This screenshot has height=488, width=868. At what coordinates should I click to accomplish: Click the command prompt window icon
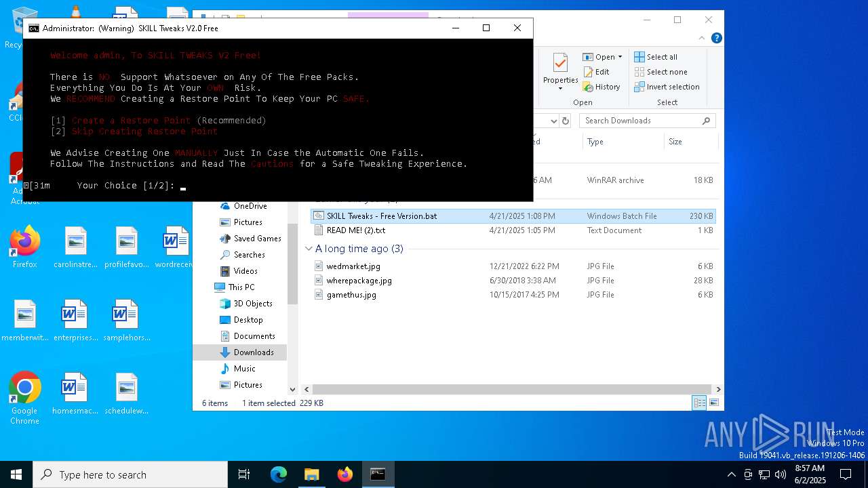point(33,28)
